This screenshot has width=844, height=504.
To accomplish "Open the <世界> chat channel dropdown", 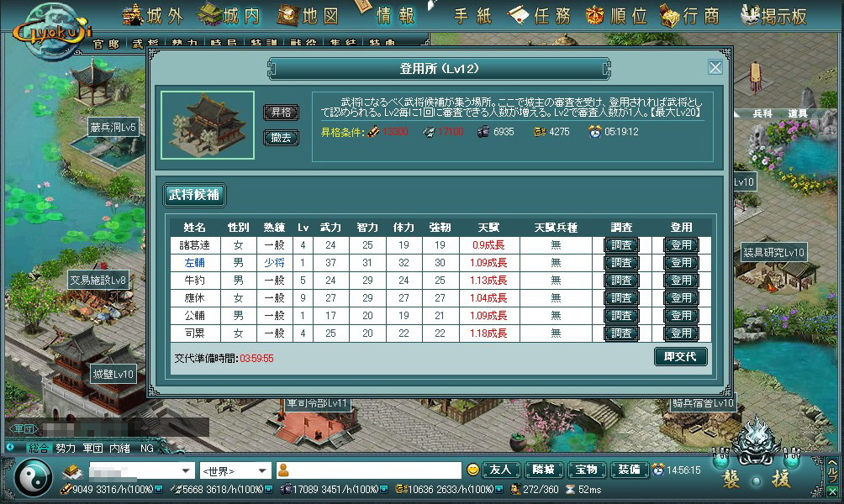I will click(x=235, y=470).
